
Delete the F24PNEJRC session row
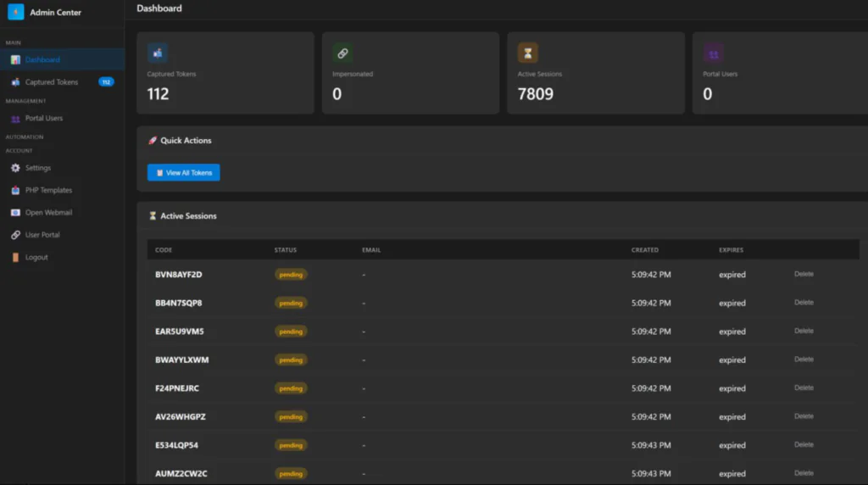click(x=804, y=387)
